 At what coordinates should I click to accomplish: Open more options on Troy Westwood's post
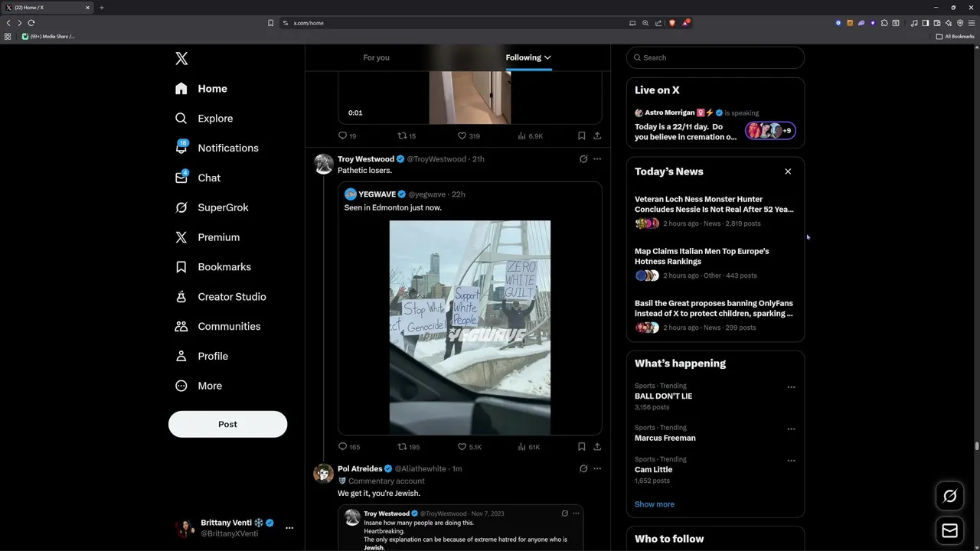(x=597, y=159)
